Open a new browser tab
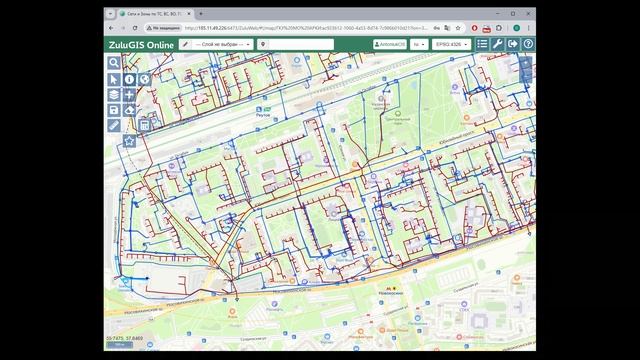Screen dimensions: 640x360 click(201, 13)
